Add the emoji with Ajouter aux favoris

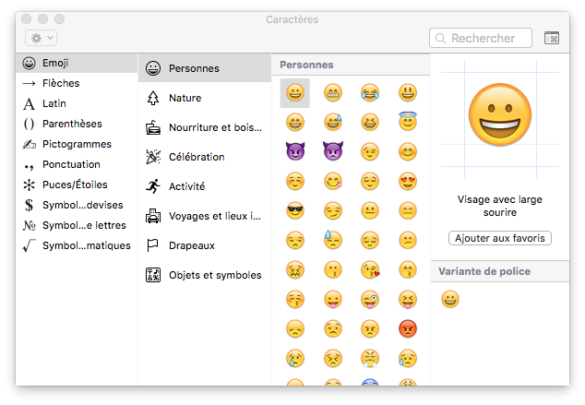pyautogui.click(x=500, y=238)
